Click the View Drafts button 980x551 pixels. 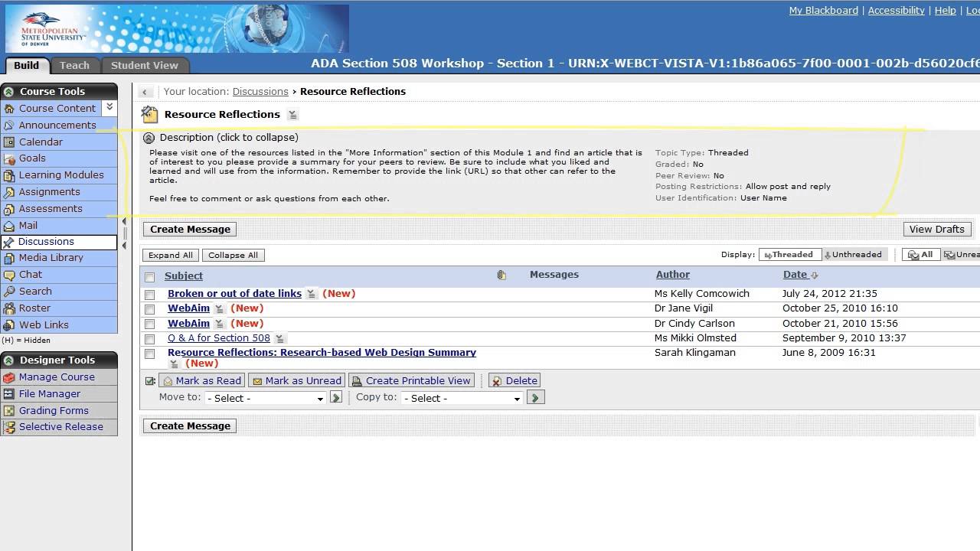937,229
